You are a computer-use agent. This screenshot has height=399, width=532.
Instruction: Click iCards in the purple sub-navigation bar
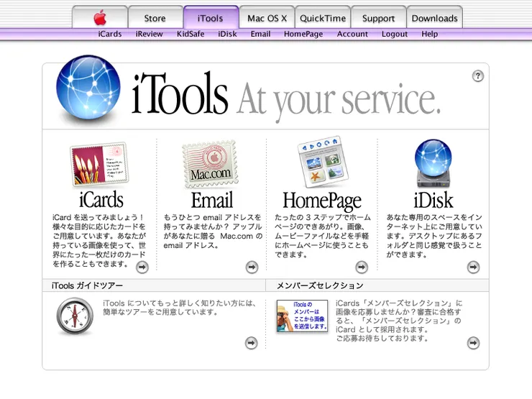[x=110, y=34]
